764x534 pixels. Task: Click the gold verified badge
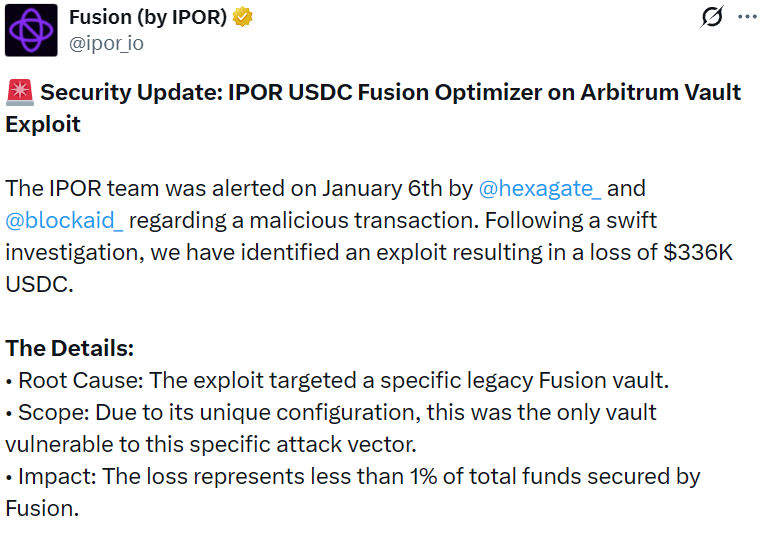pos(243,18)
